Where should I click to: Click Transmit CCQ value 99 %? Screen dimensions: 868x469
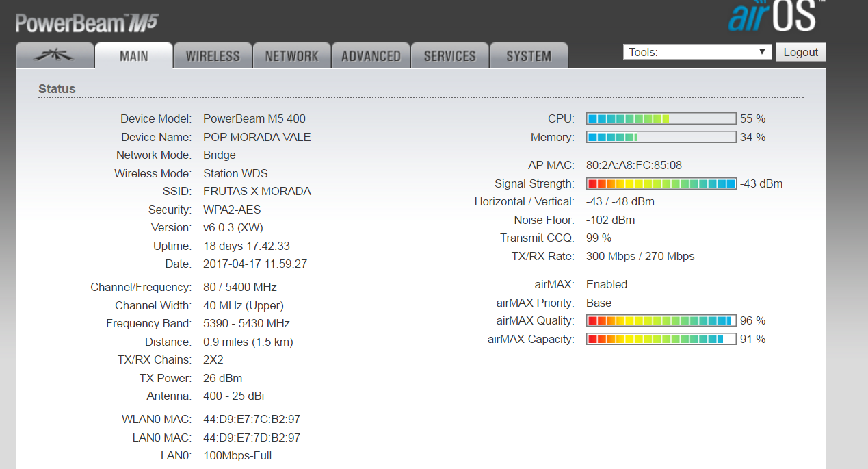click(599, 238)
